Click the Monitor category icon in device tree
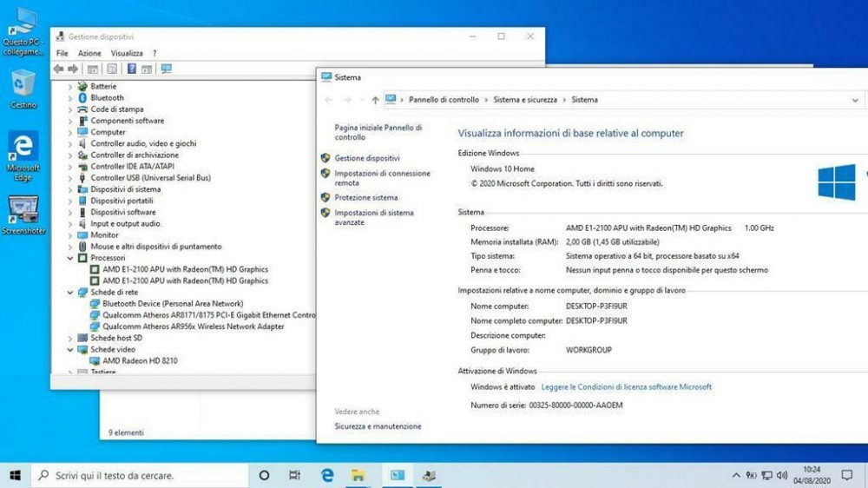 point(82,234)
